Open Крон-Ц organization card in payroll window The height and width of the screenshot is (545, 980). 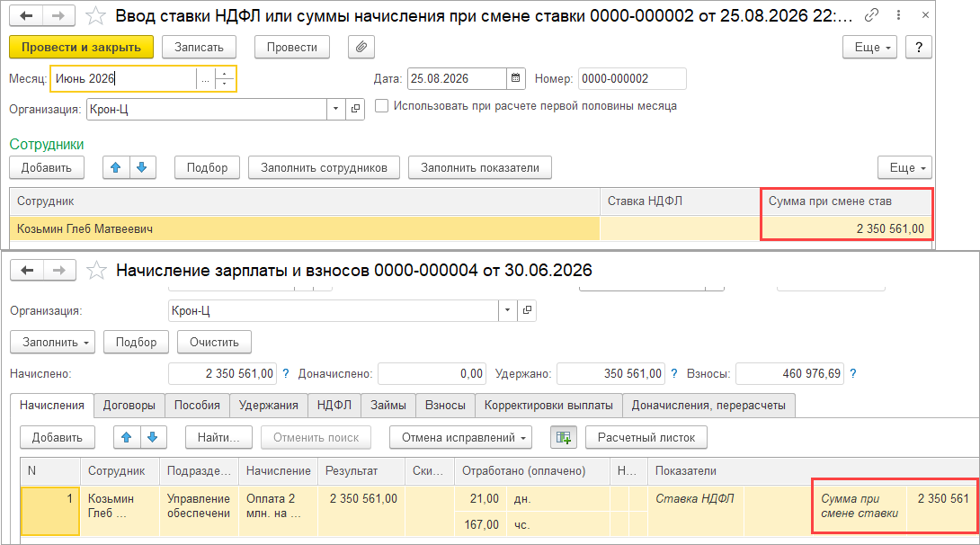[x=527, y=310]
